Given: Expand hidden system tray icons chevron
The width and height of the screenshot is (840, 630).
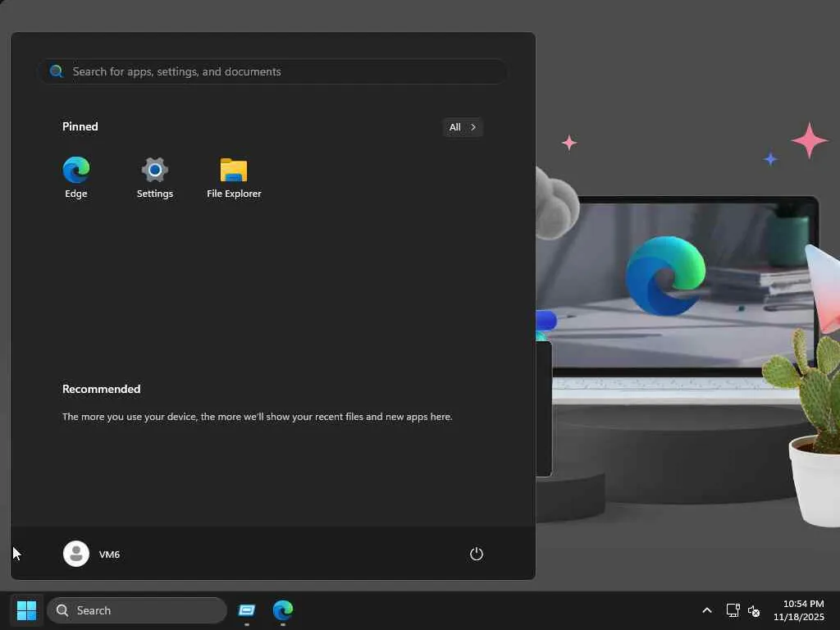Looking at the screenshot, I should coord(706,610).
